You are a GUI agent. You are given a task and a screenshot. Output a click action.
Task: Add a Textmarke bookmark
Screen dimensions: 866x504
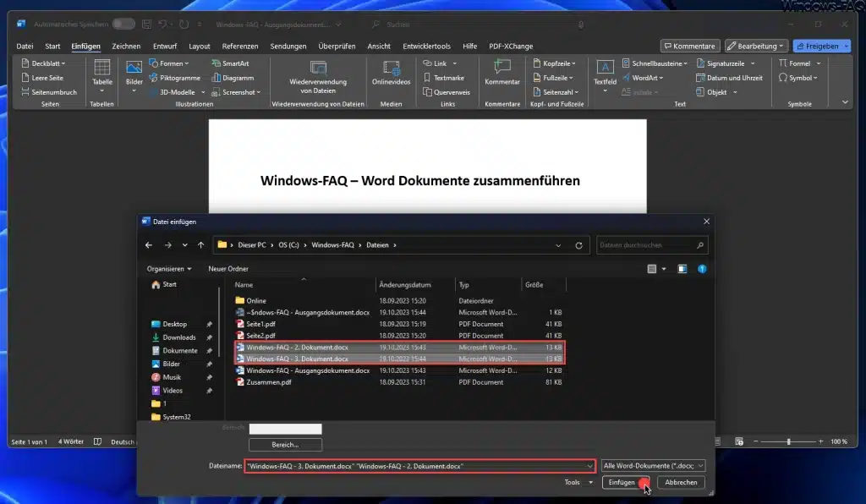(443, 78)
